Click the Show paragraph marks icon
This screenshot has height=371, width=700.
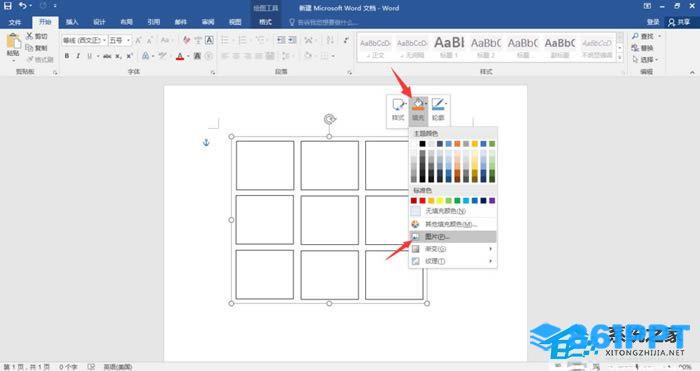(x=346, y=40)
